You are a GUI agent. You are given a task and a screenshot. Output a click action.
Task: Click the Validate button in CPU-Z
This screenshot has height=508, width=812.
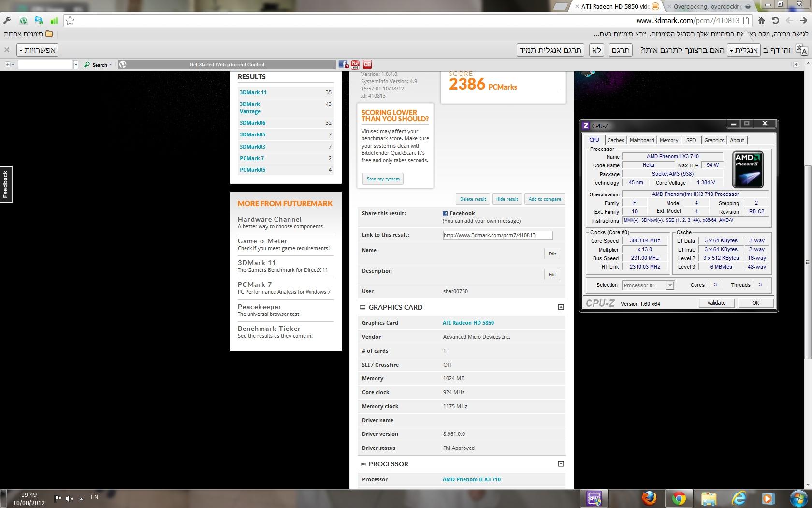point(716,303)
